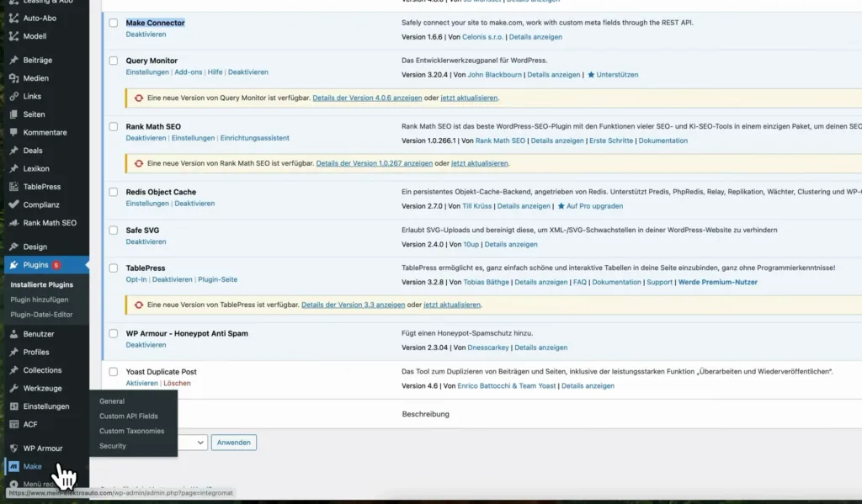
Task: Open the TablePress FAQ link
Action: pyautogui.click(x=579, y=282)
